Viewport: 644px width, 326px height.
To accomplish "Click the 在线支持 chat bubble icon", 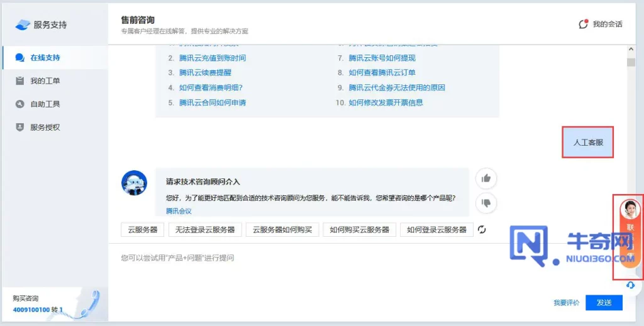I will [19, 57].
